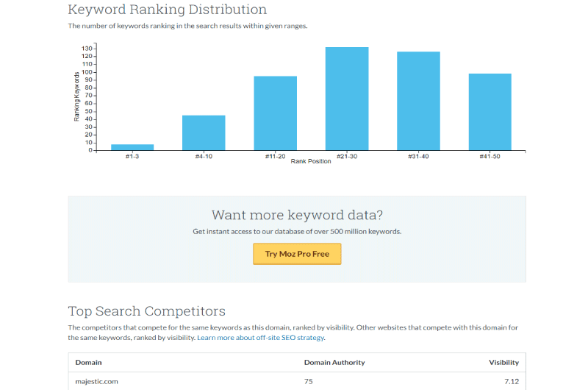Click the Top Search Competitors heading
This screenshot has height=390, width=588.
(x=146, y=311)
